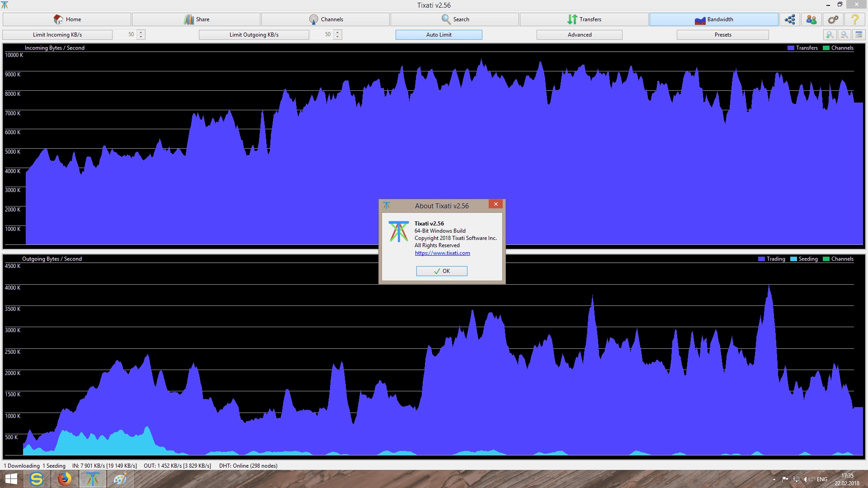Click the '1 Downloading' status text
868x488 pixels.
22,466
